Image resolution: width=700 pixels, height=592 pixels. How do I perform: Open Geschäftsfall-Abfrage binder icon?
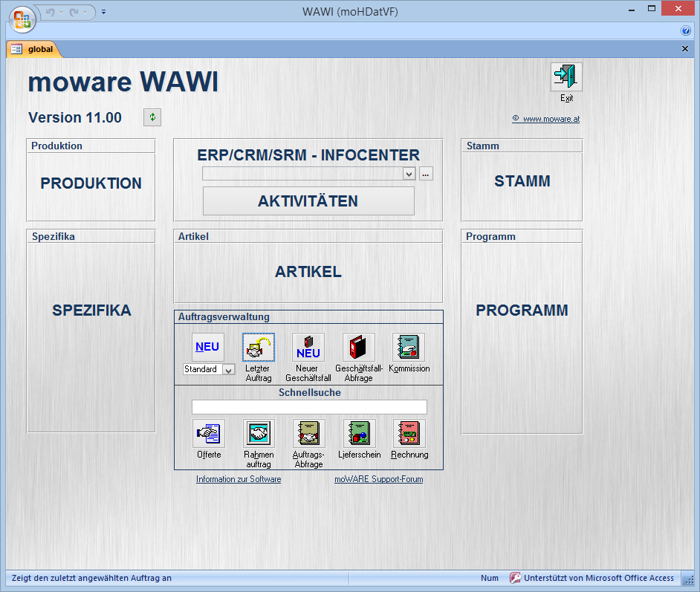pyautogui.click(x=358, y=347)
